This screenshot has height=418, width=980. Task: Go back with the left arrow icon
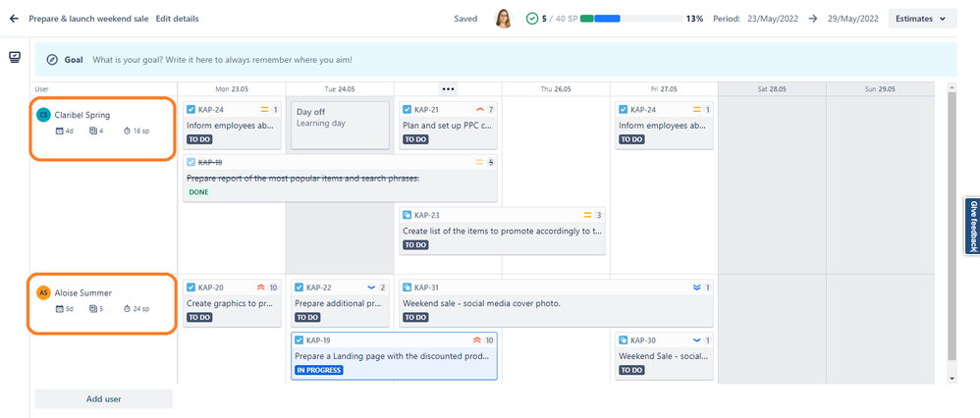tap(14, 19)
